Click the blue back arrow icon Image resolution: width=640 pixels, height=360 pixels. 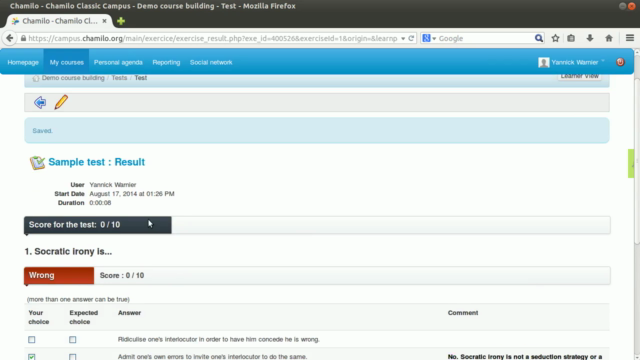click(x=40, y=102)
